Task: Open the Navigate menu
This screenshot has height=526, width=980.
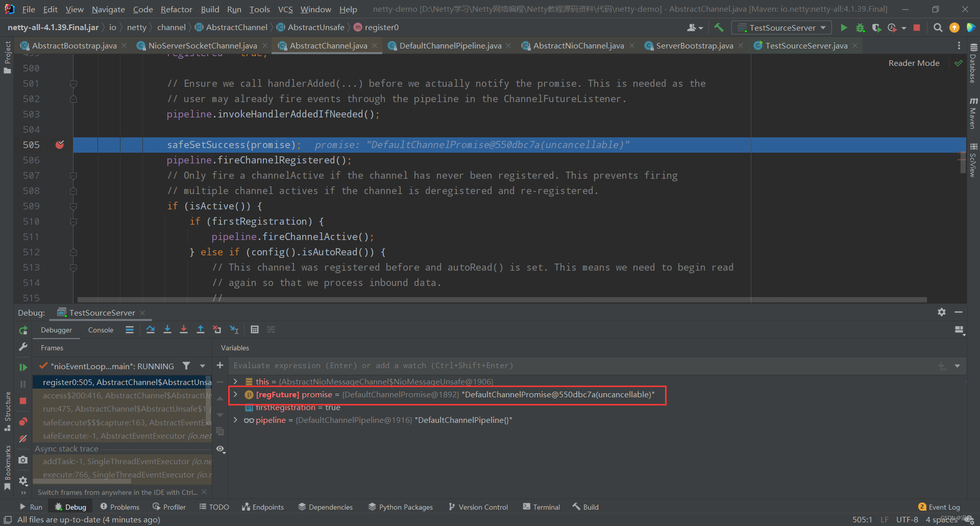Action: coord(108,9)
